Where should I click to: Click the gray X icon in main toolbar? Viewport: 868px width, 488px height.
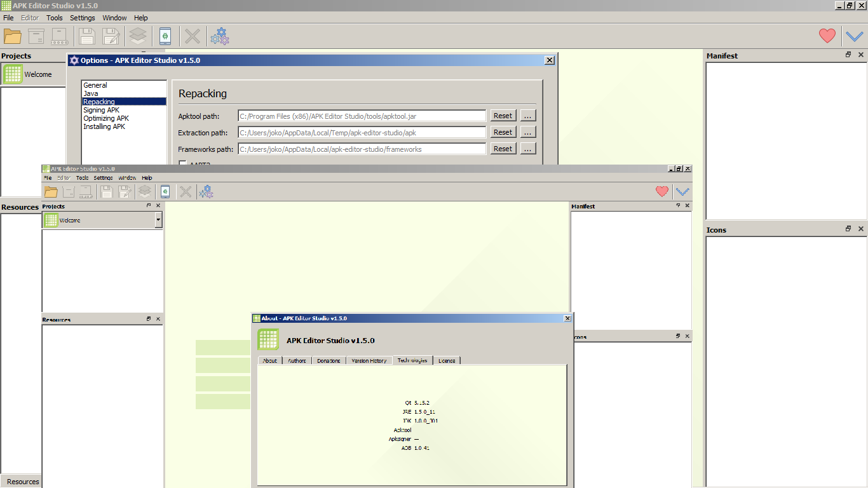[x=193, y=36]
